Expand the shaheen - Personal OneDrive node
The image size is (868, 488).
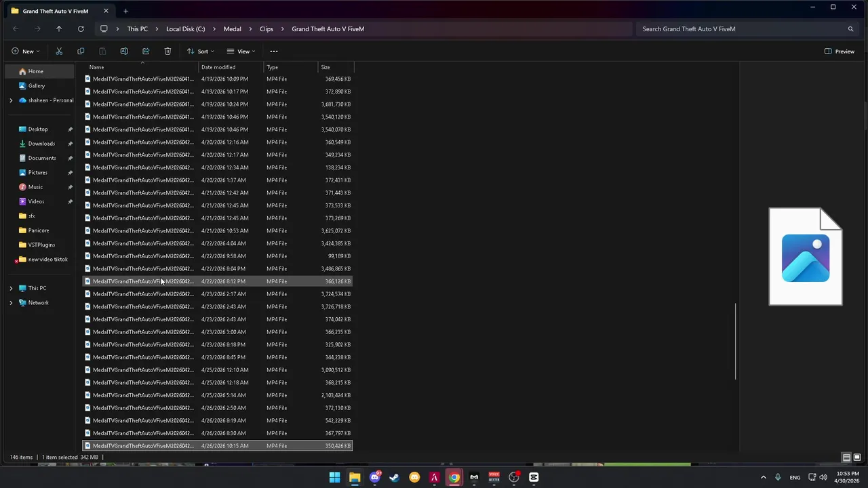point(11,100)
